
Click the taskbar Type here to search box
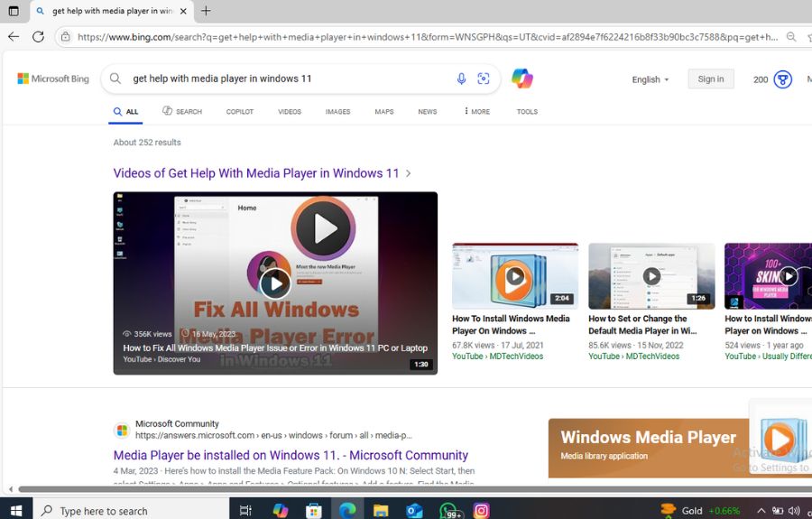[x=131, y=511]
